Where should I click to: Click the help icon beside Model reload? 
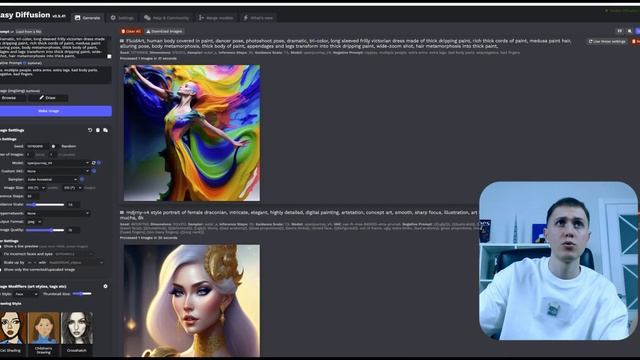[x=99, y=163]
